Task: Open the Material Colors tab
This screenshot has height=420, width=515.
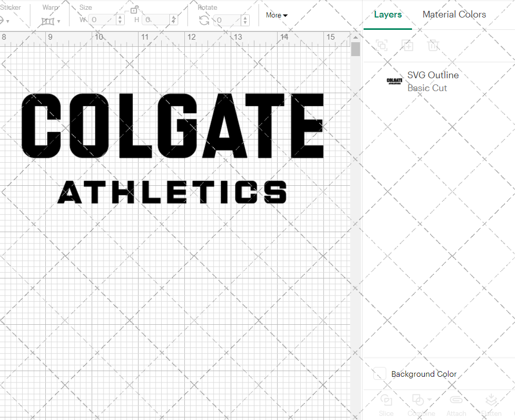Action: coord(454,14)
